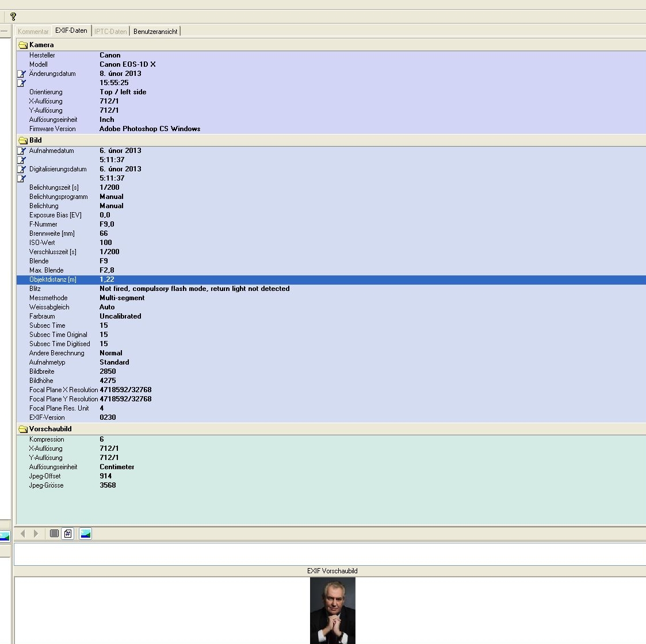The image size is (646, 644).
Task: Click the forward arrow in bottom toolbar
Action: coord(36,534)
